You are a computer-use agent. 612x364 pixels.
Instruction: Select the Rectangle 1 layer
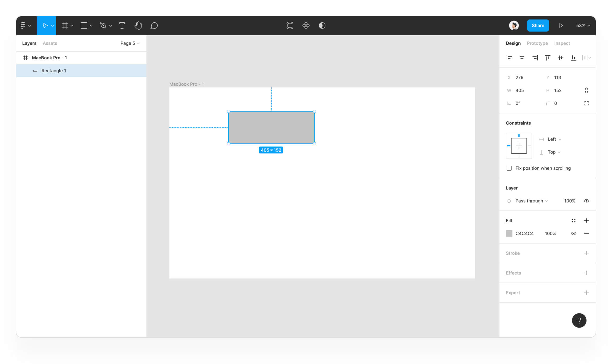pyautogui.click(x=54, y=71)
